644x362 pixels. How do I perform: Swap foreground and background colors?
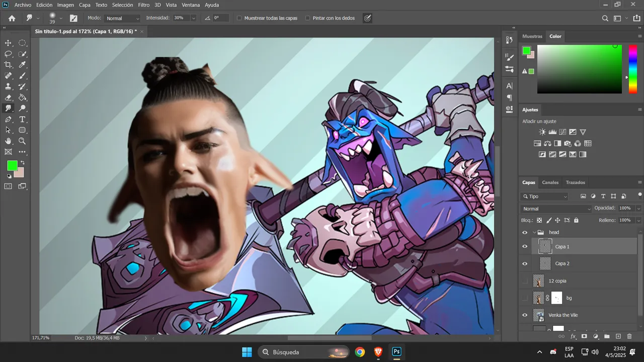23,163
